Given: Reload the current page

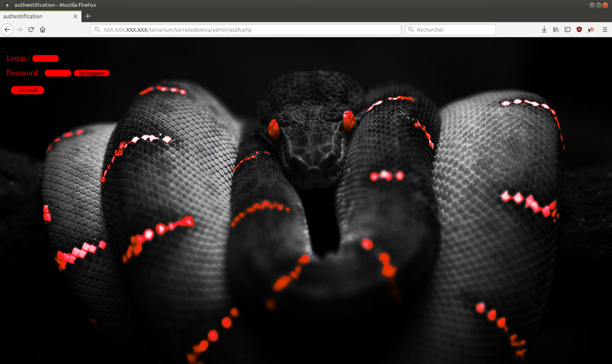Looking at the screenshot, I should (x=31, y=29).
